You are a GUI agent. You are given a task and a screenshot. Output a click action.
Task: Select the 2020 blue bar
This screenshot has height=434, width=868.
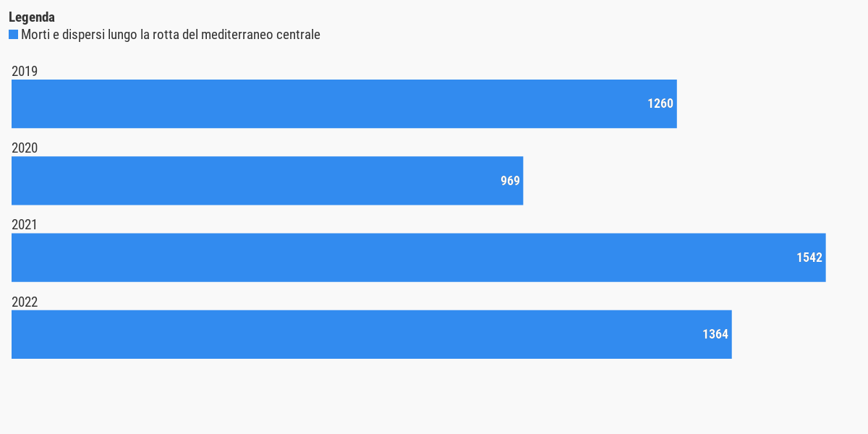point(268,181)
